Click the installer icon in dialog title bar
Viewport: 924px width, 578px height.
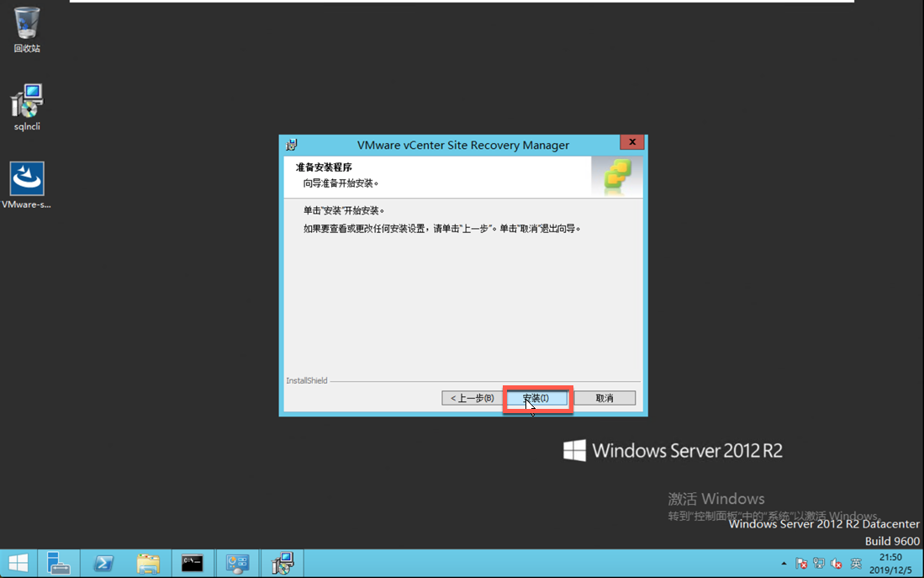pos(291,145)
